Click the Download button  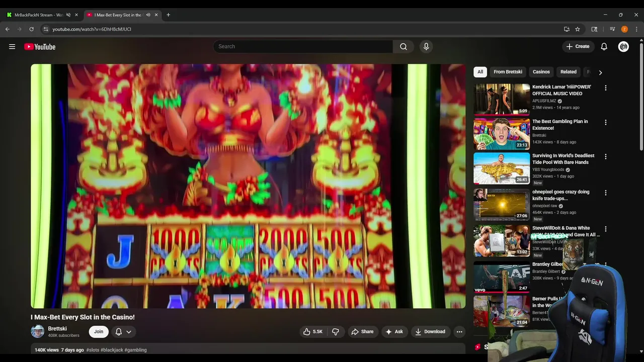[x=430, y=332]
